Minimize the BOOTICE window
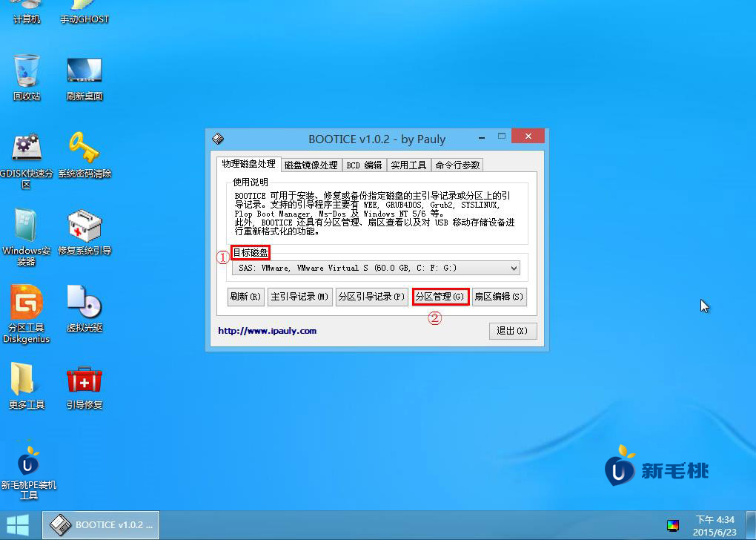This screenshot has height=540, width=756. [482, 138]
